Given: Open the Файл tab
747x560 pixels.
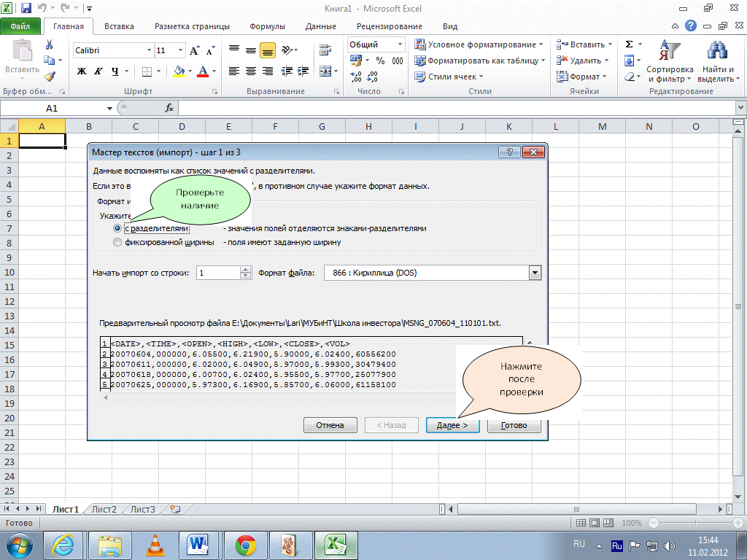Looking at the screenshot, I should 20,26.
